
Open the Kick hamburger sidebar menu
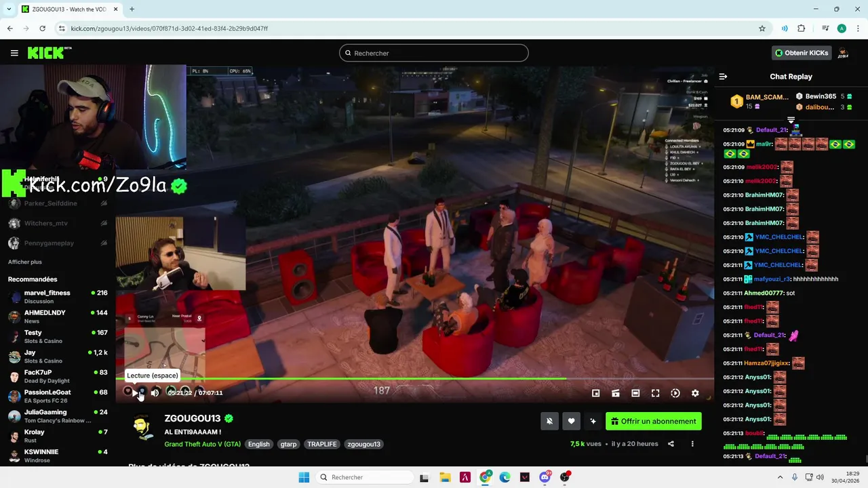pyautogui.click(x=14, y=53)
